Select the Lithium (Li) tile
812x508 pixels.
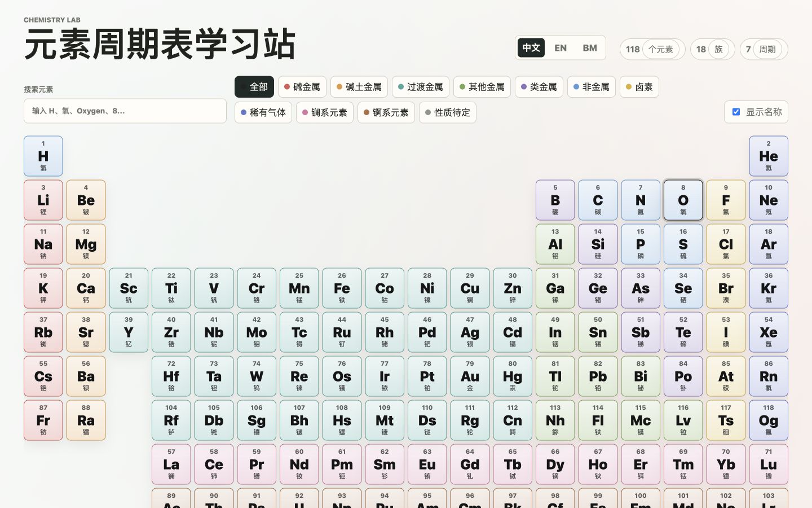point(43,200)
